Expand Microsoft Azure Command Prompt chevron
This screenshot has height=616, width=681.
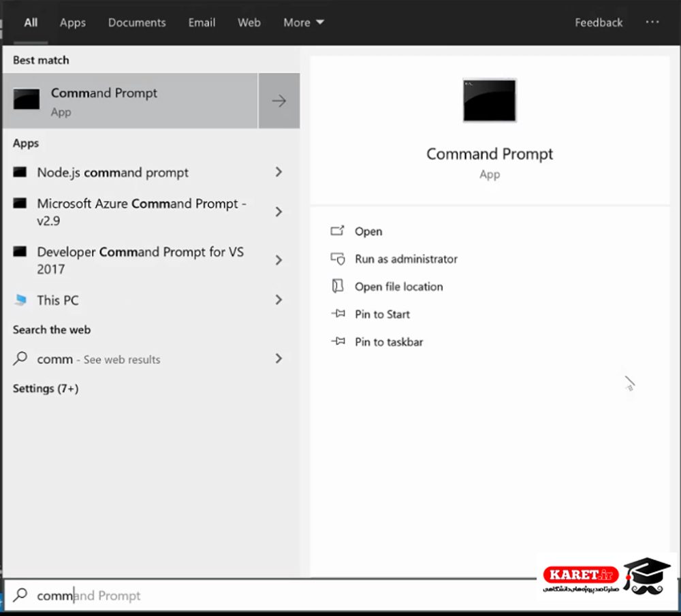click(279, 212)
